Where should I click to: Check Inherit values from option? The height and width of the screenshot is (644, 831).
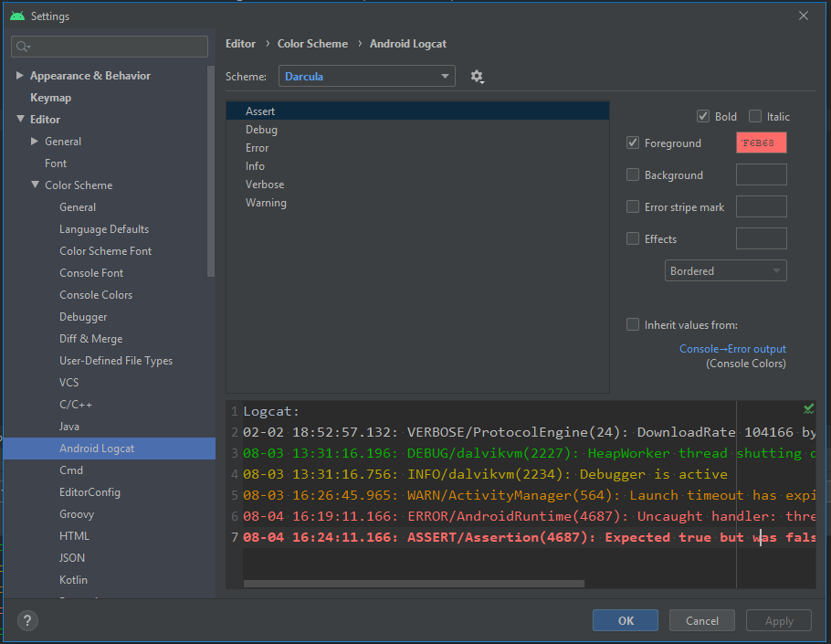coord(632,324)
